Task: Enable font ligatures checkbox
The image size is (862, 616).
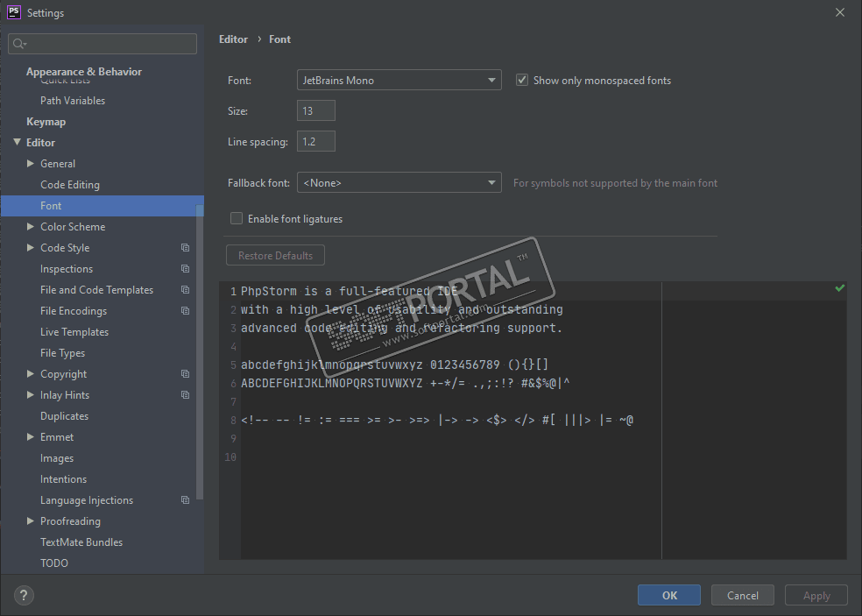Action: (237, 218)
